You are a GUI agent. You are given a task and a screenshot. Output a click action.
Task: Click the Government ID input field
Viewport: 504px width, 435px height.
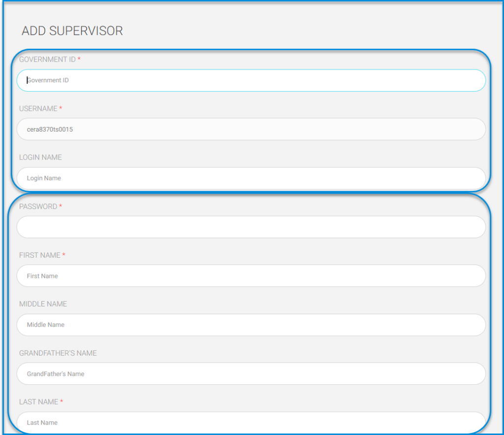(251, 80)
